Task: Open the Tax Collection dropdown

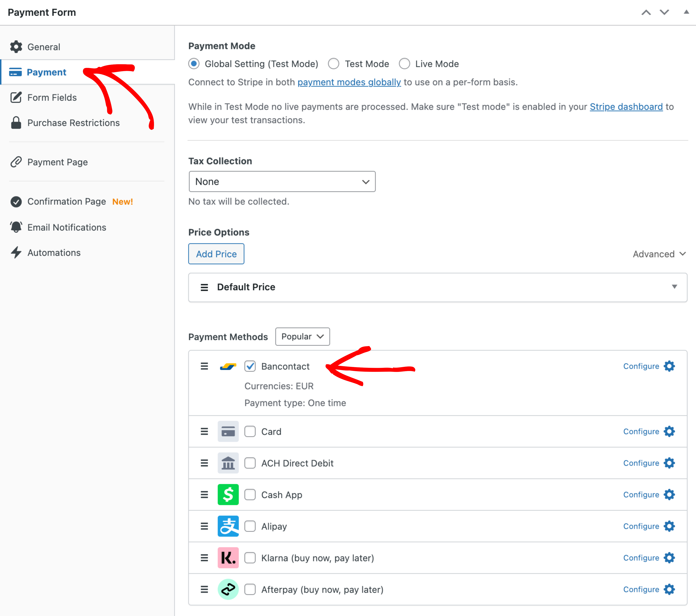Action: (x=282, y=181)
